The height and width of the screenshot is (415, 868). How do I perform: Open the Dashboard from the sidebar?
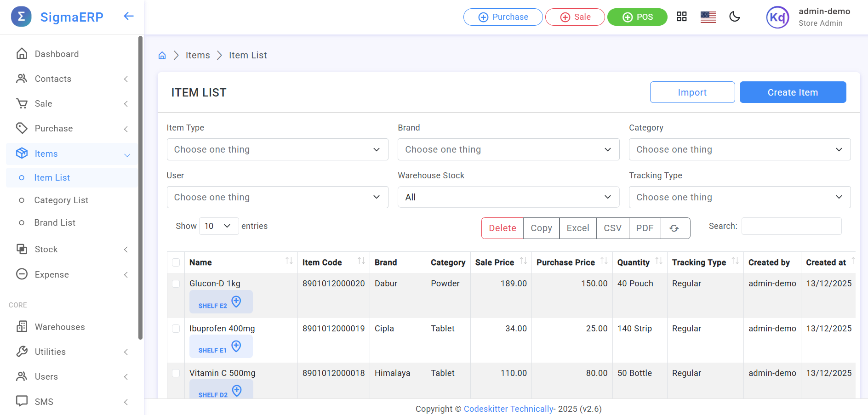click(x=56, y=54)
